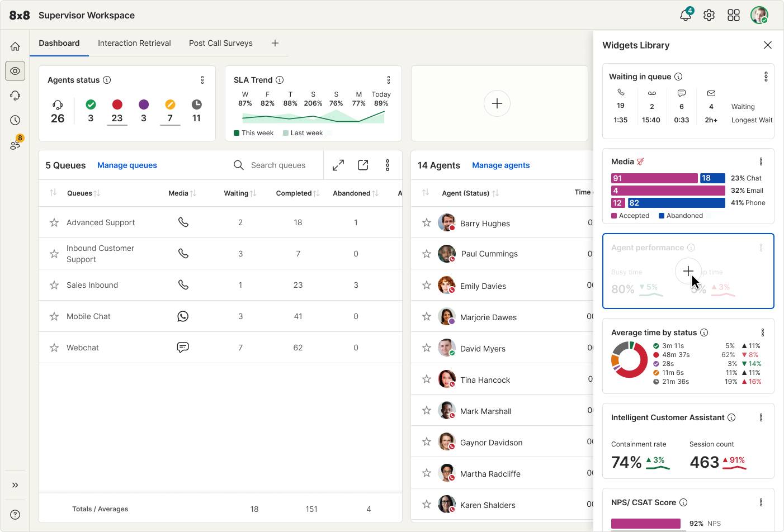Click the Accepted legend color swatch
Image resolution: width=784 pixels, height=532 pixels.
614,216
